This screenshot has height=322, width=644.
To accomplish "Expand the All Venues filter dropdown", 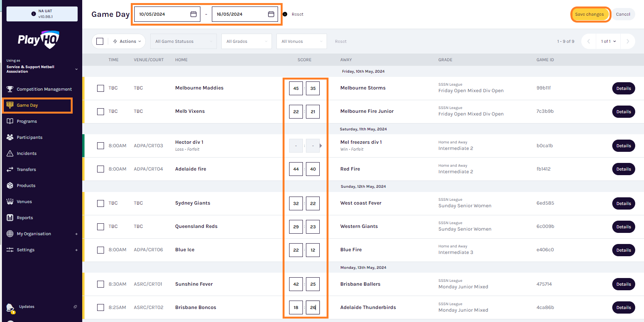I will coord(301,41).
